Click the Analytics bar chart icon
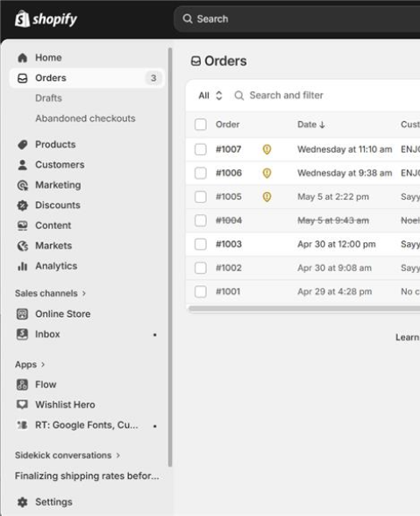Image resolution: width=420 pixels, height=516 pixels. click(x=23, y=266)
